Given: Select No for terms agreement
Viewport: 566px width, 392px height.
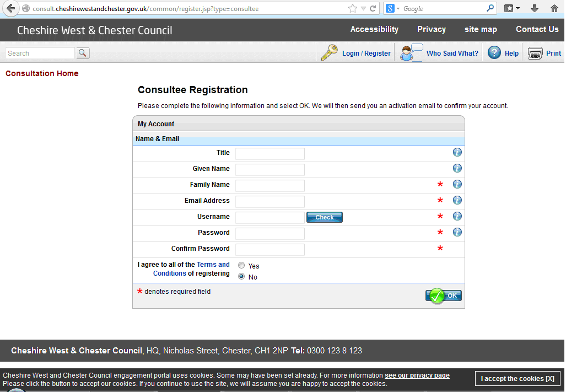Looking at the screenshot, I should click(241, 276).
